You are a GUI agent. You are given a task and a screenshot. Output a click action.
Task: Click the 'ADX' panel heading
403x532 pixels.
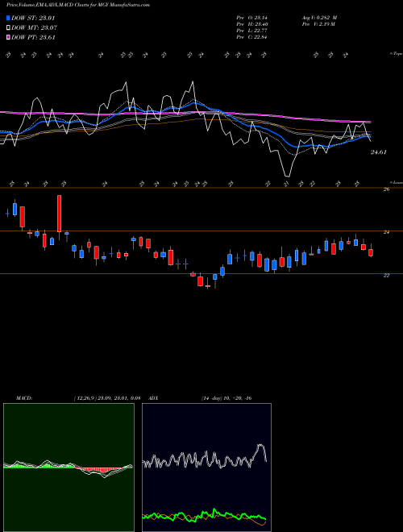click(x=153, y=398)
